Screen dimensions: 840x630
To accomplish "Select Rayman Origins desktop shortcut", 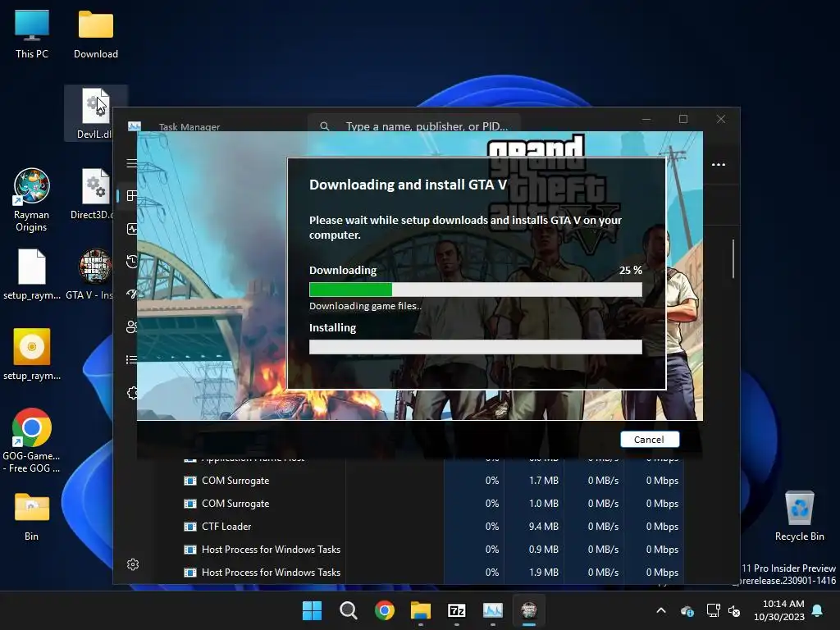I will click(32, 200).
